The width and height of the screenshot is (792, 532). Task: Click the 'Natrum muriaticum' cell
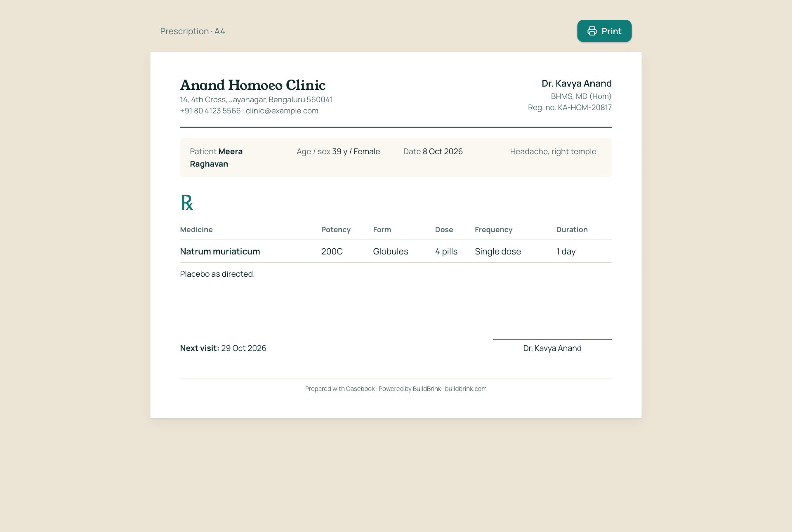click(x=220, y=252)
